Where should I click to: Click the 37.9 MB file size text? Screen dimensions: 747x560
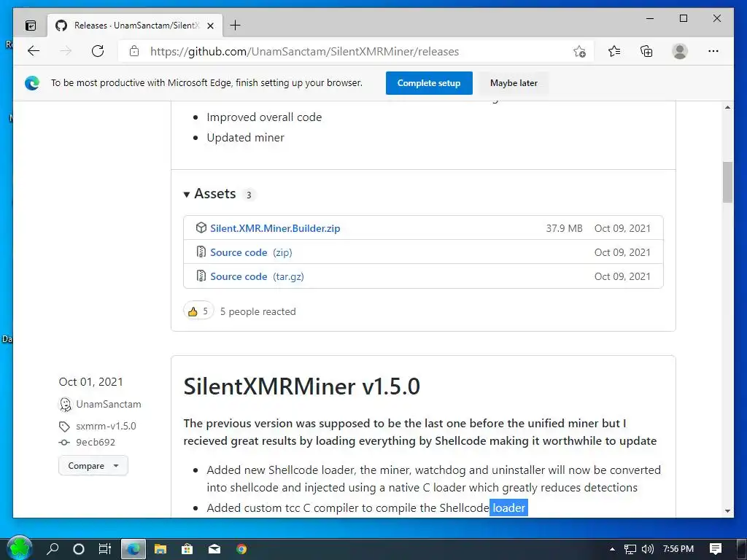[x=564, y=228]
